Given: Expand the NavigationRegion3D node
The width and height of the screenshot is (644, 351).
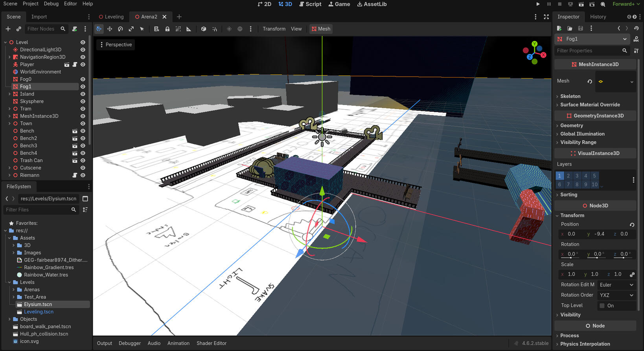Looking at the screenshot, I should tap(9, 57).
